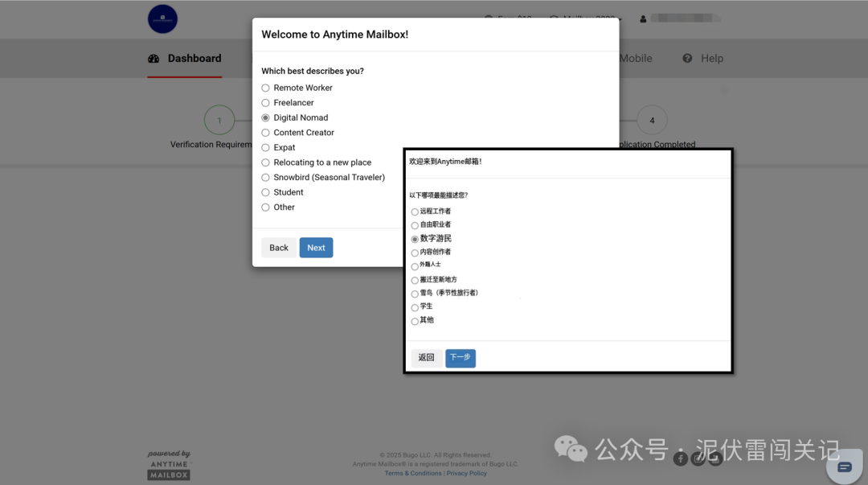Open the Mobile tab in navigation

coord(636,58)
